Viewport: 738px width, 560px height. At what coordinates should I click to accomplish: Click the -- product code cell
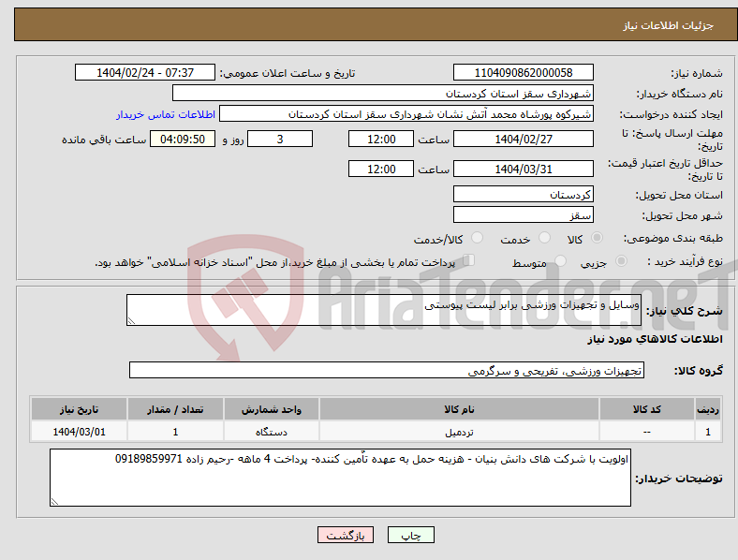coord(647,432)
